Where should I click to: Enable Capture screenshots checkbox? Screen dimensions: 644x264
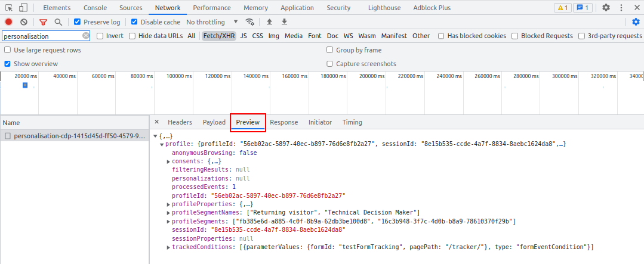[330, 64]
